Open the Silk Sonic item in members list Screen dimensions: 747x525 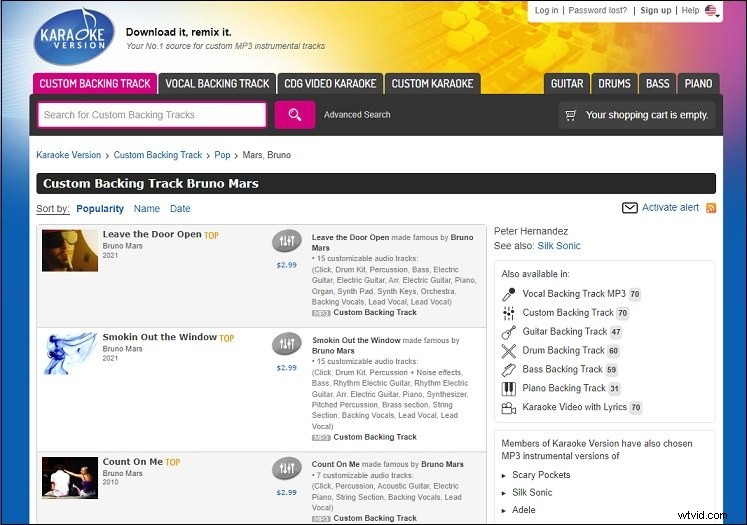[x=532, y=493]
